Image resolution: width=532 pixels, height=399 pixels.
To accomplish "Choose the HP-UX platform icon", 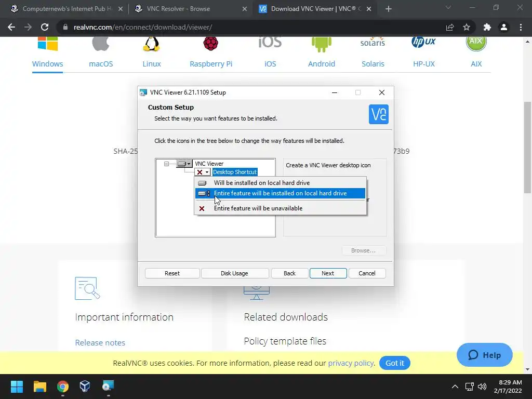I will point(423,42).
